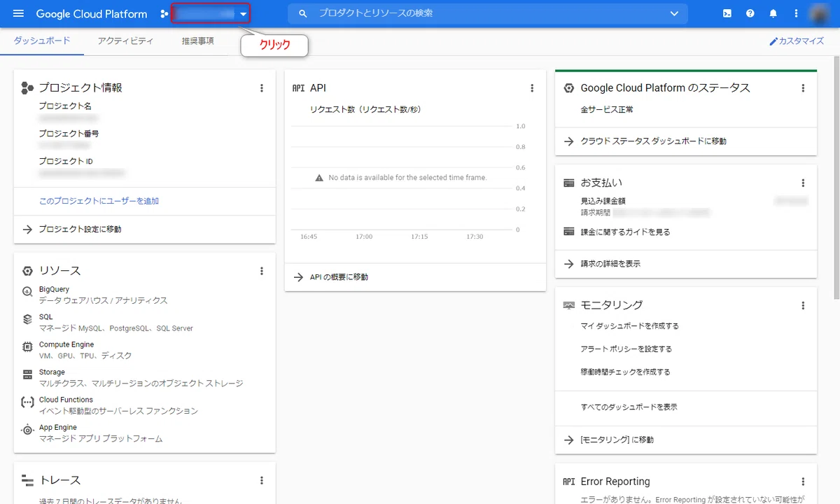Open the project selector dropdown
840x504 pixels.
pyautogui.click(x=211, y=14)
